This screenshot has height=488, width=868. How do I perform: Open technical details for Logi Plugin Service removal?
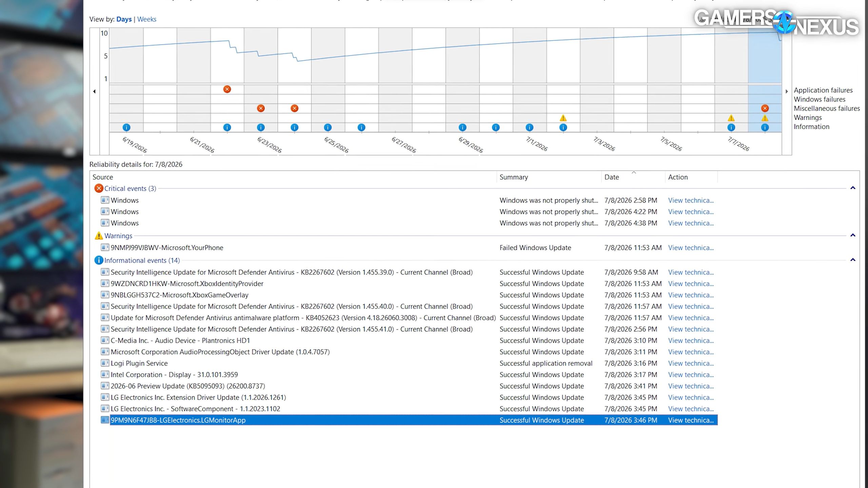point(691,363)
